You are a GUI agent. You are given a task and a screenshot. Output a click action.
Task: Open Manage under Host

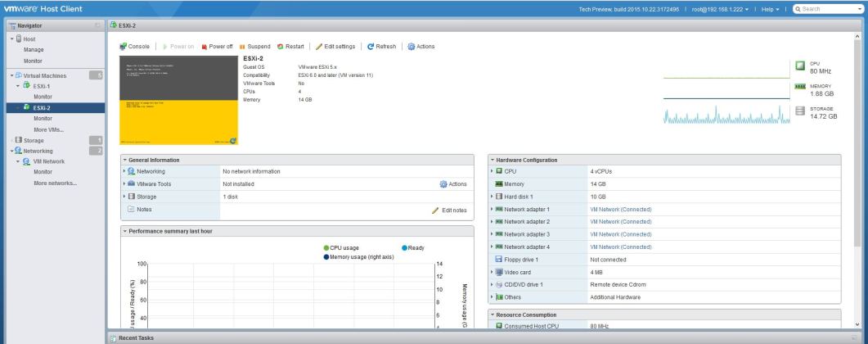tap(34, 50)
